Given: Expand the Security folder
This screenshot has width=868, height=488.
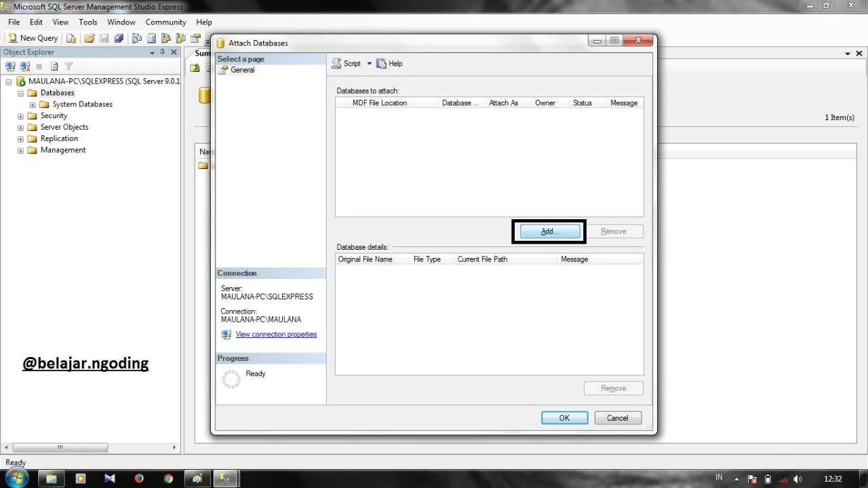Looking at the screenshot, I should click(20, 116).
